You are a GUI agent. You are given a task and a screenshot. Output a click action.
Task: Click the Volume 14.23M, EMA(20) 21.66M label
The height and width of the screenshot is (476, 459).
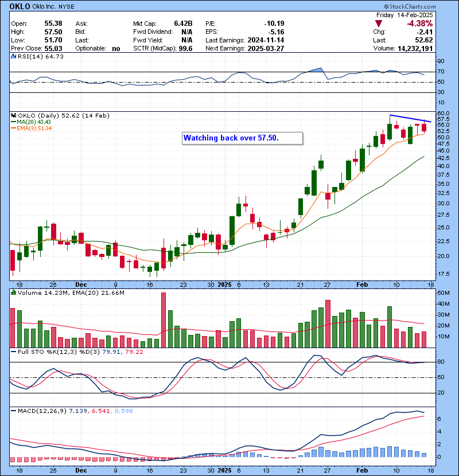[71, 292]
